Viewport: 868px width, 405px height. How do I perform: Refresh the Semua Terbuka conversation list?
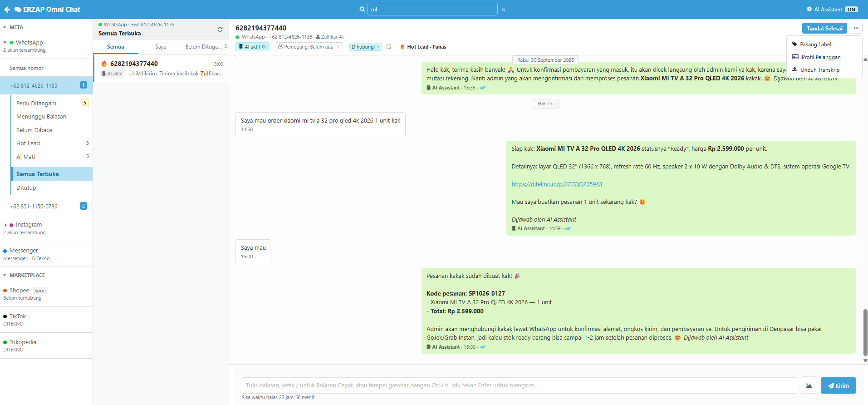click(220, 29)
